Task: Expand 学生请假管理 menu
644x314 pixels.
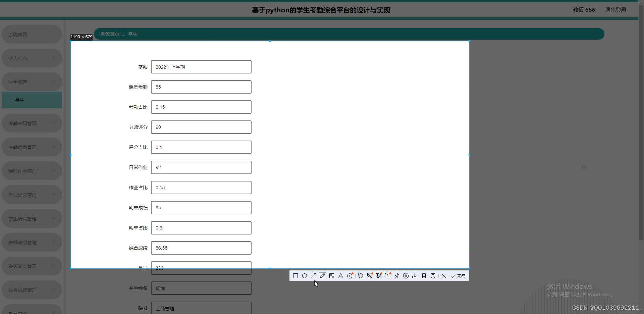Action: pyautogui.click(x=32, y=218)
